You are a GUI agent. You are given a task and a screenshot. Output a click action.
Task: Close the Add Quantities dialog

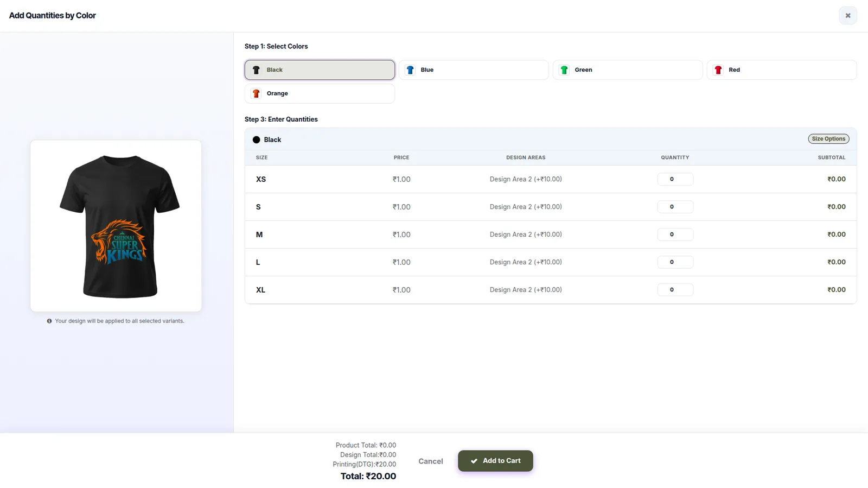tap(847, 16)
